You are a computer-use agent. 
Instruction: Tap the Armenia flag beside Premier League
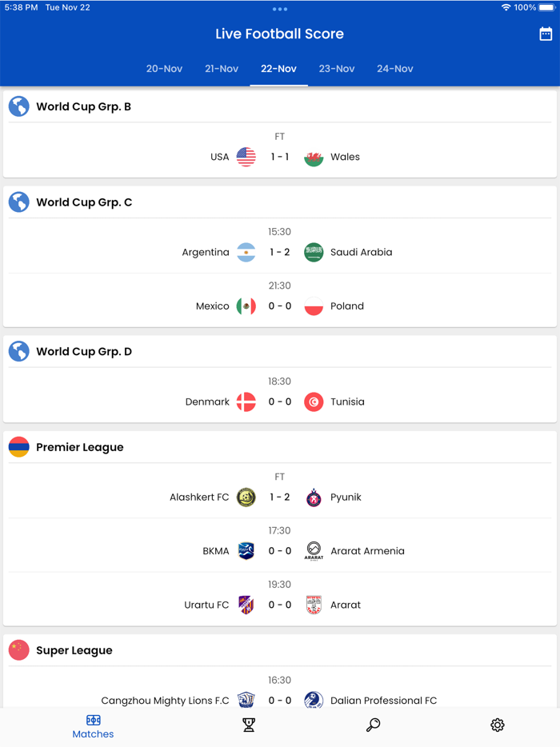point(18,447)
